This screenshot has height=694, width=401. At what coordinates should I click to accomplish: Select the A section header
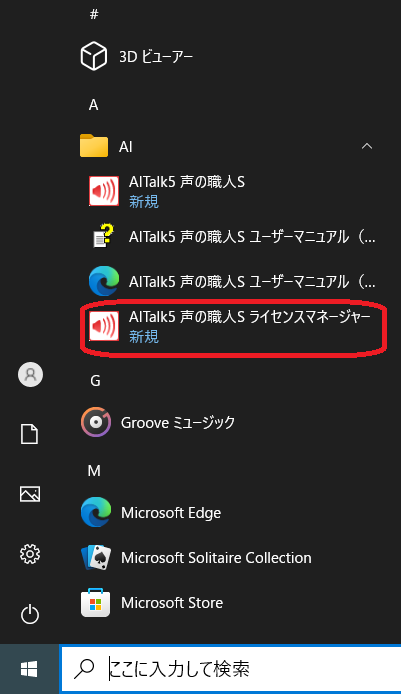point(93,105)
